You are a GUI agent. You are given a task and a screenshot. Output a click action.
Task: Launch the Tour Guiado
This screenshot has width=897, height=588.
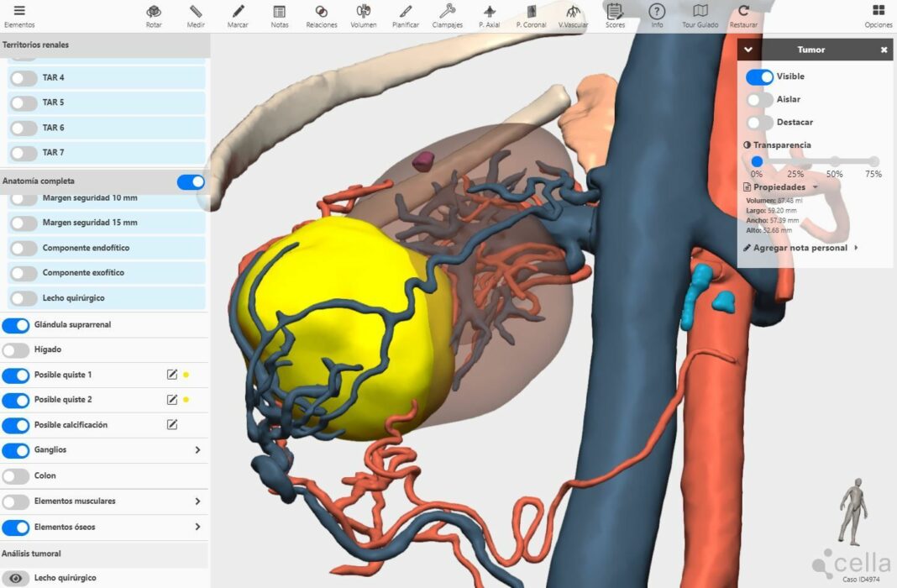[700, 14]
